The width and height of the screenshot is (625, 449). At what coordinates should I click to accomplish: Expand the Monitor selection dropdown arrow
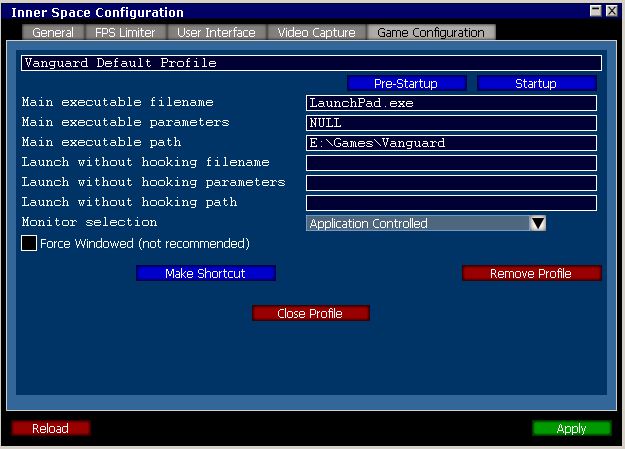537,223
